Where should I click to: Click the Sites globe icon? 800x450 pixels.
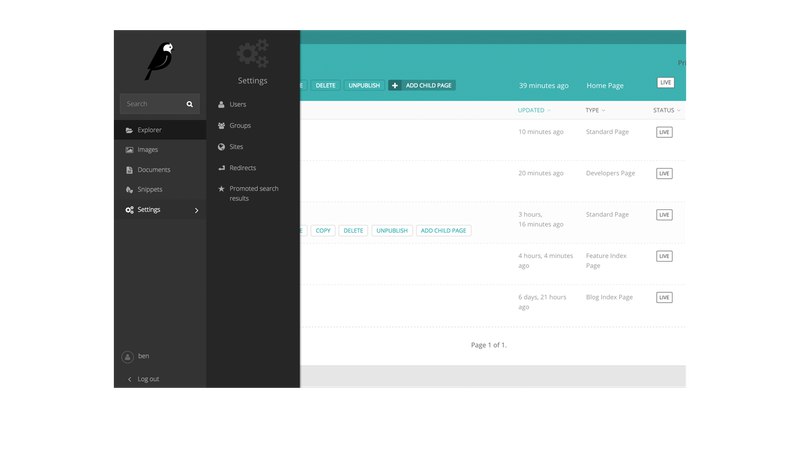[221, 147]
